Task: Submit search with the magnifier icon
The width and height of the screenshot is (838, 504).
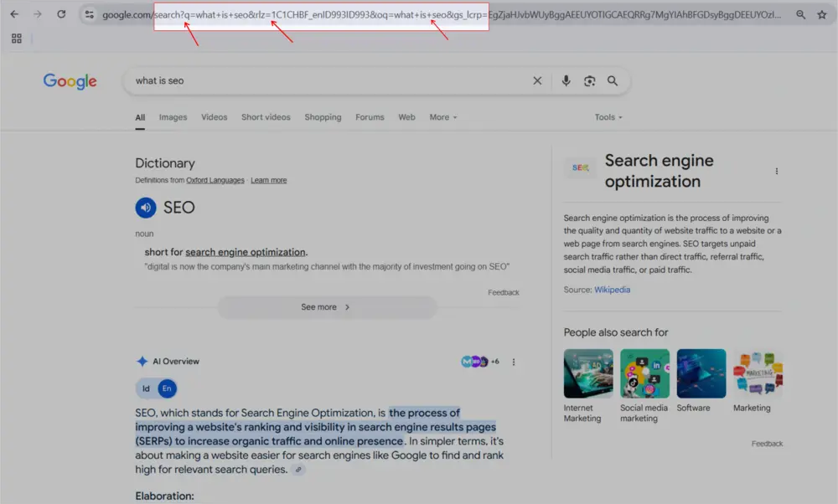Action: click(613, 80)
